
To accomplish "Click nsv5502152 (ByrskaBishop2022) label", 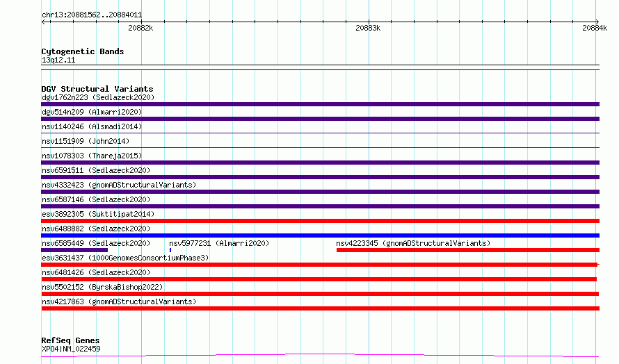I will tap(102, 287).
